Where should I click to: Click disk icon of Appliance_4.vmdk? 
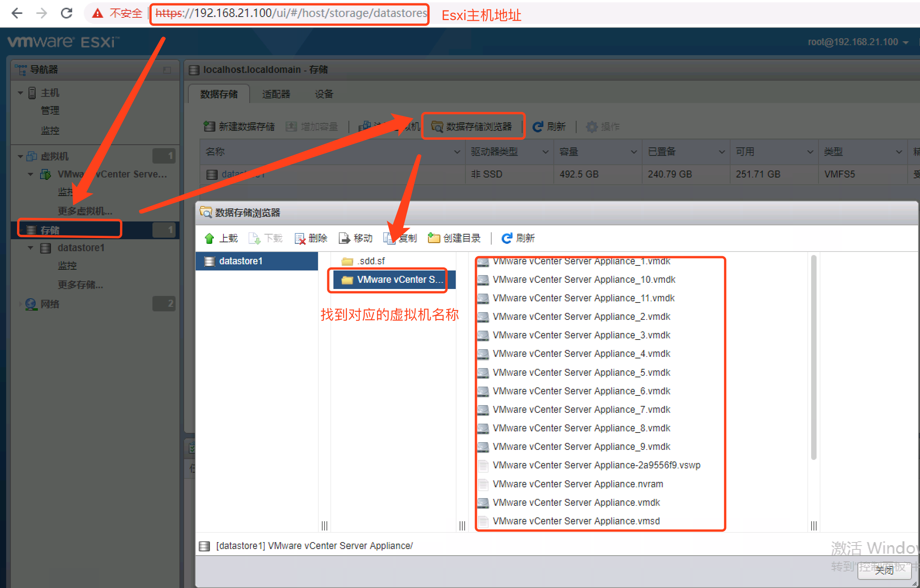pos(483,354)
